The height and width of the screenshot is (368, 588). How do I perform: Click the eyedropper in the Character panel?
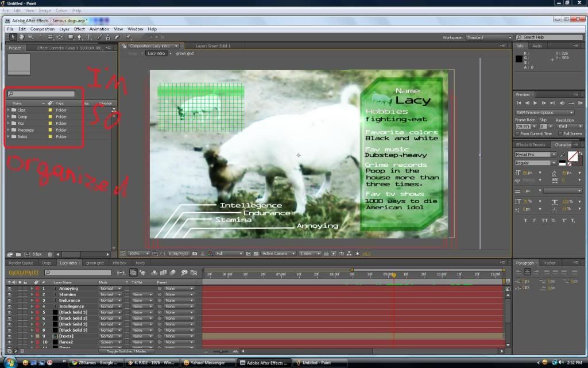point(562,154)
